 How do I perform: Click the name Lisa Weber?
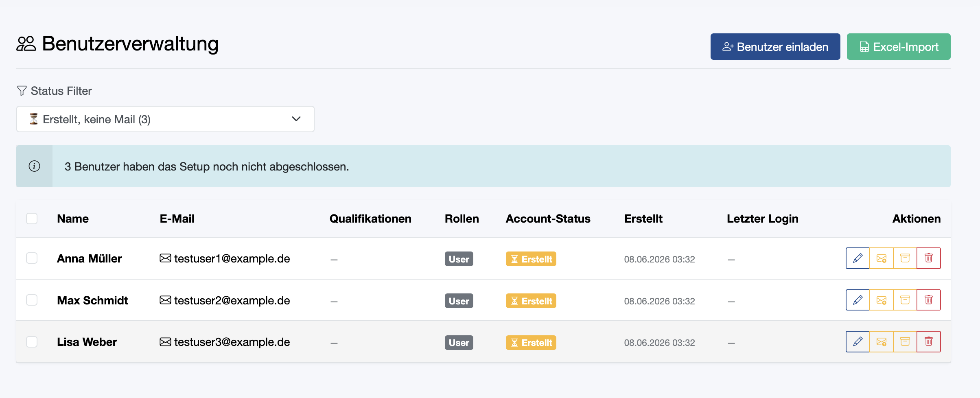point(87,342)
